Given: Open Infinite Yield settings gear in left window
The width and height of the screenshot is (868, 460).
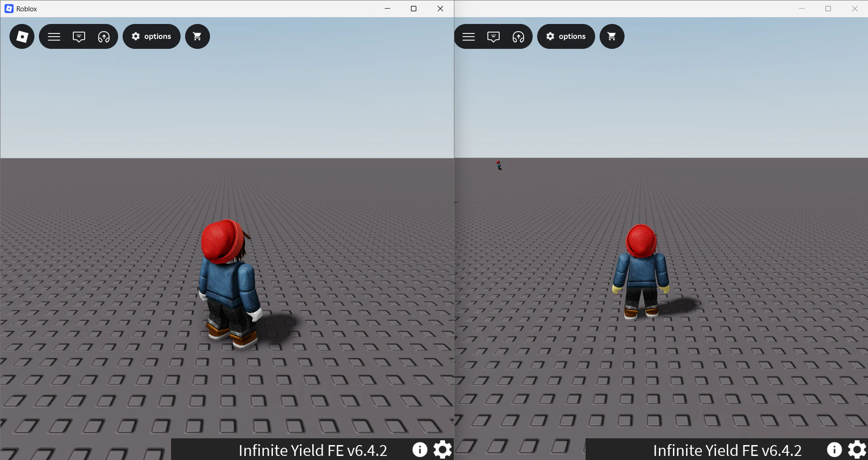Looking at the screenshot, I should tap(443, 450).
